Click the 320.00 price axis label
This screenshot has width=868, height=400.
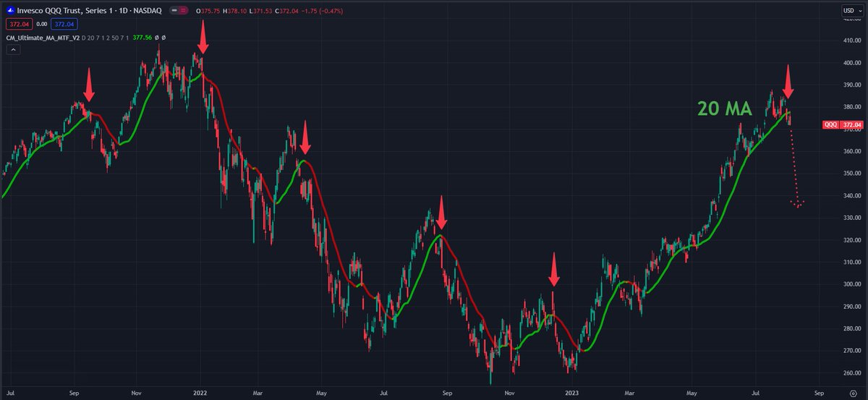(851, 240)
